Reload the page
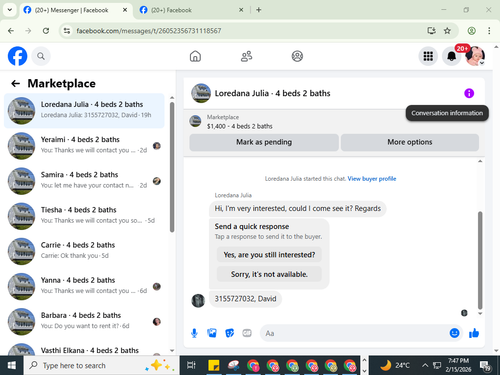This screenshot has height=375, width=500. click(46, 31)
